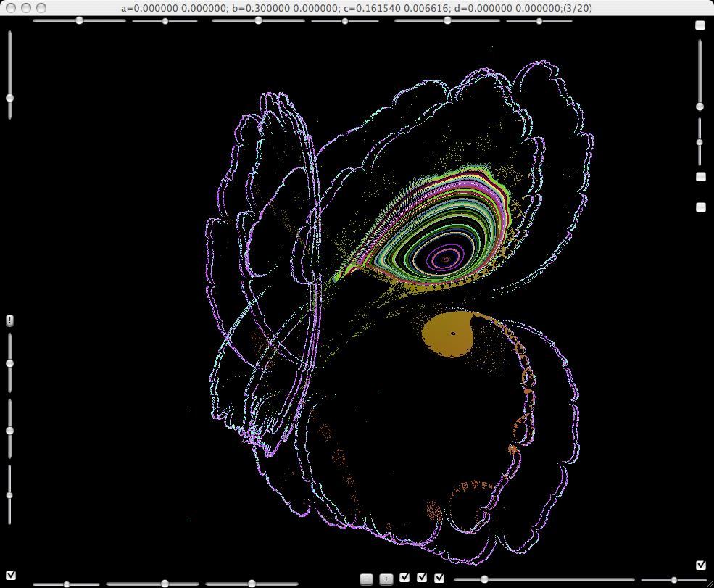
Task: Close the fractal viewer window
Action: [11, 8]
